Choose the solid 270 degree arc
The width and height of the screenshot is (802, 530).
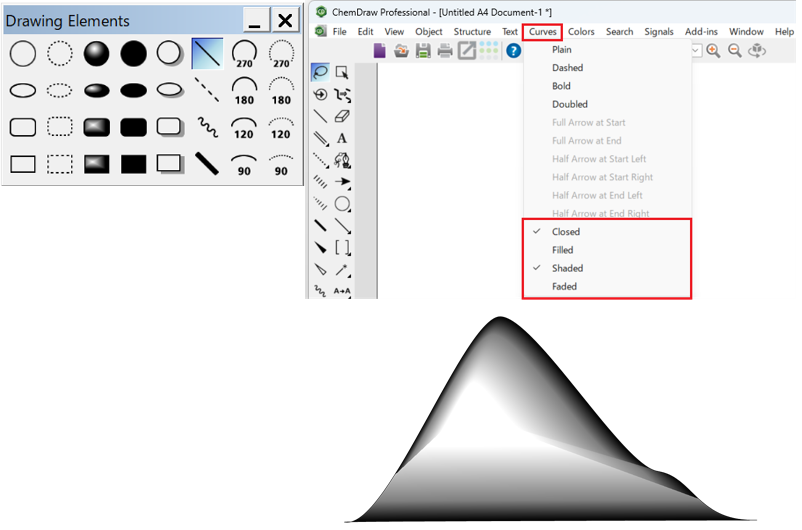[243, 53]
